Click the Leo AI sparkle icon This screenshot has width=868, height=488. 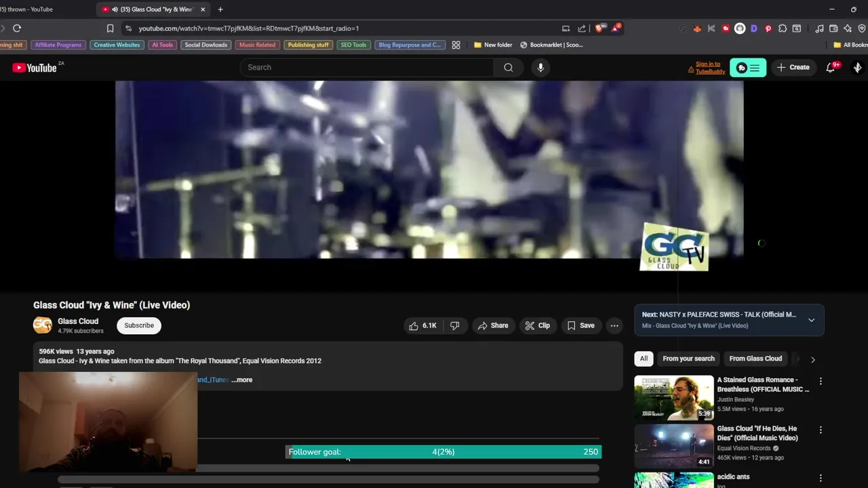tap(848, 28)
